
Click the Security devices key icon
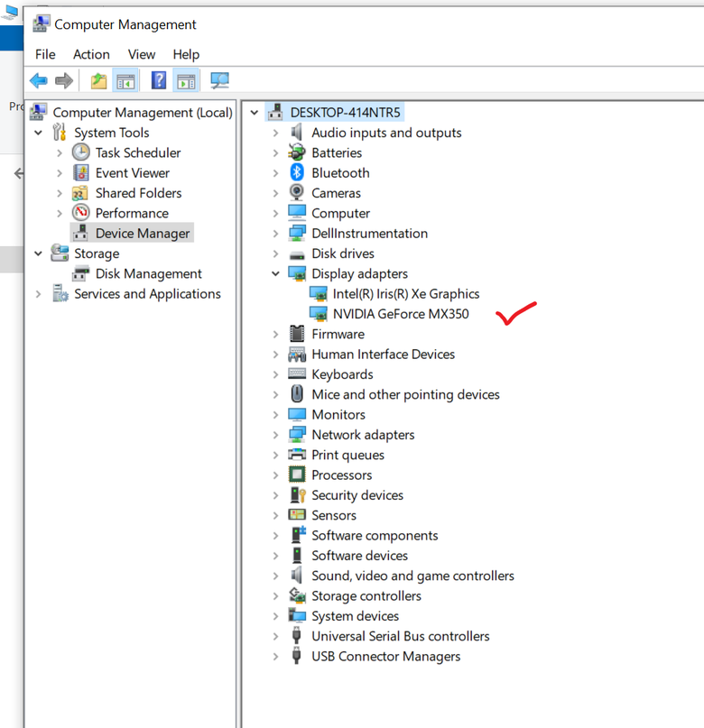298,495
